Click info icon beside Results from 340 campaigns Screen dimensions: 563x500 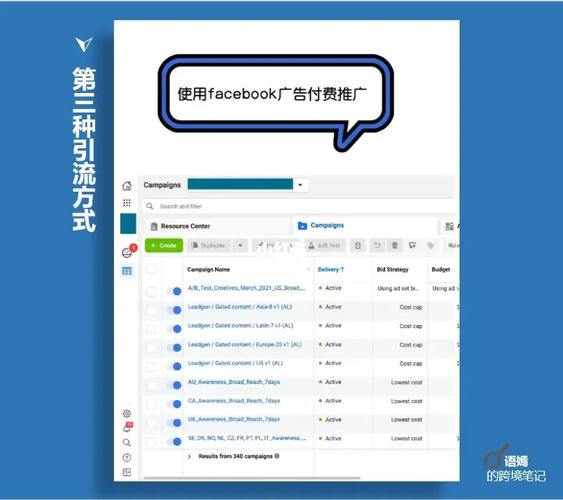(277, 456)
